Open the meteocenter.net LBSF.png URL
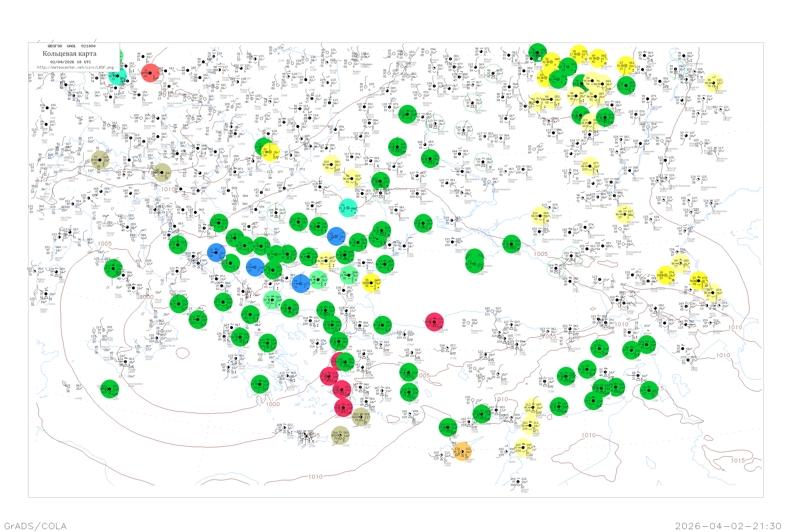798x532 pixels. click(75, 67)
